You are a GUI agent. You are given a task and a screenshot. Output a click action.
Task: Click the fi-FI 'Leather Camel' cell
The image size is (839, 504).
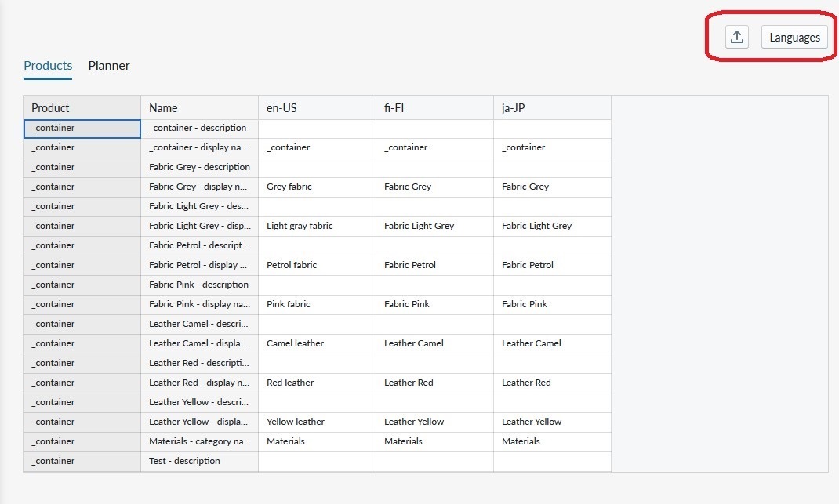pyautogui.click(x=435, y=344)
